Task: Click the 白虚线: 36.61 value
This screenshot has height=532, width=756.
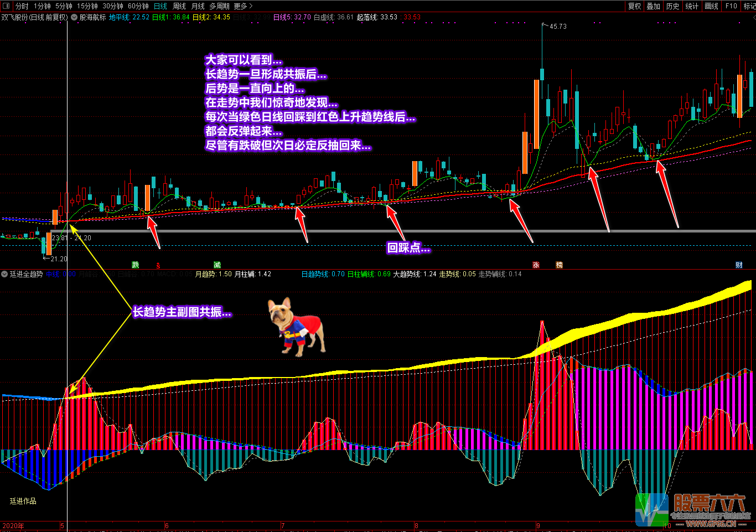Action: coord(334,17)
